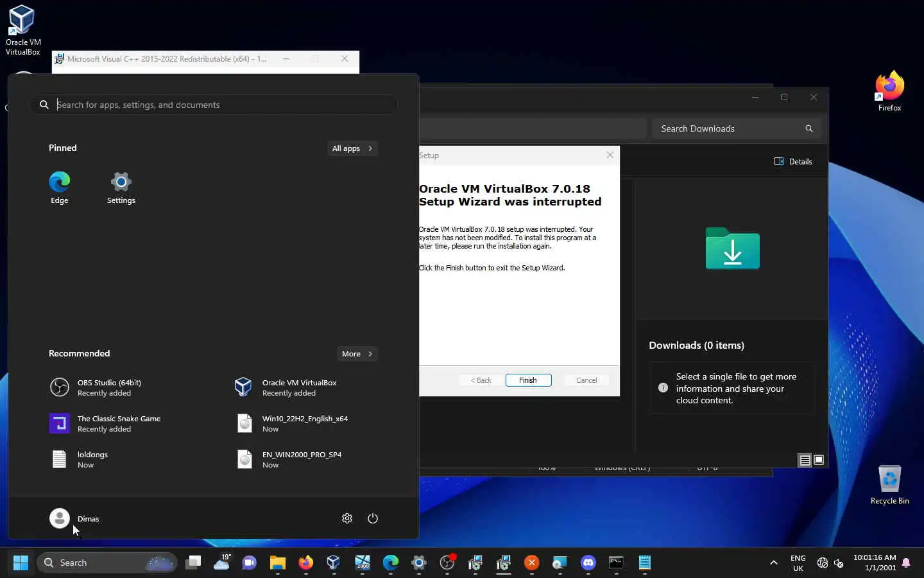
Task: Open the Chat app in taskbar
Action: pyautogui.click(x=249, y=563)
